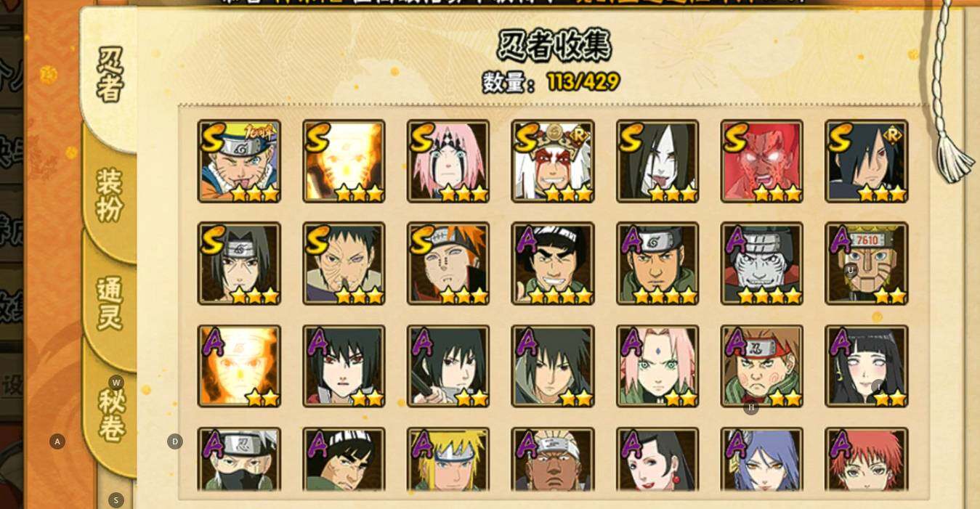Choose the S-rank Itachi card
Image resolution: width=980 pixels, height=509 pixels.
click(239, 264)
